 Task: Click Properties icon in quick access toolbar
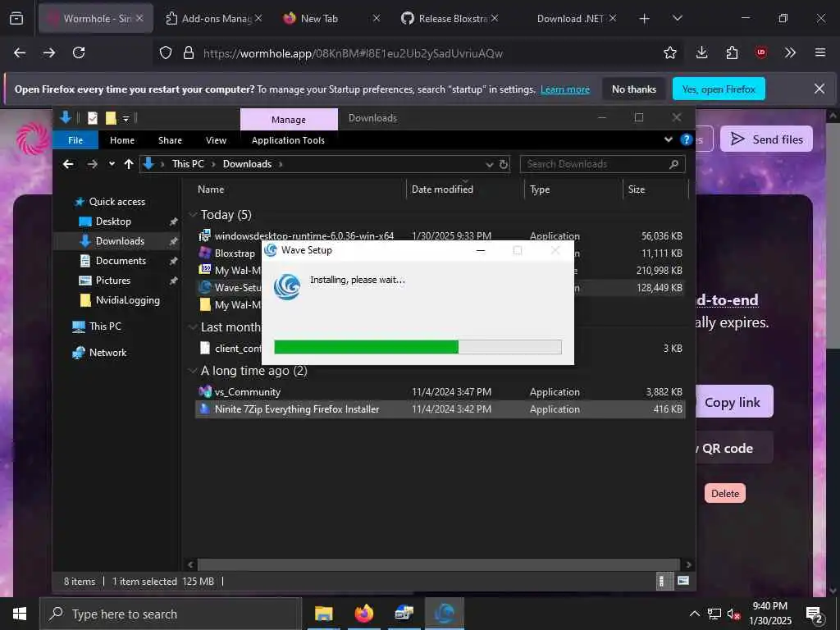pos(93,118)
